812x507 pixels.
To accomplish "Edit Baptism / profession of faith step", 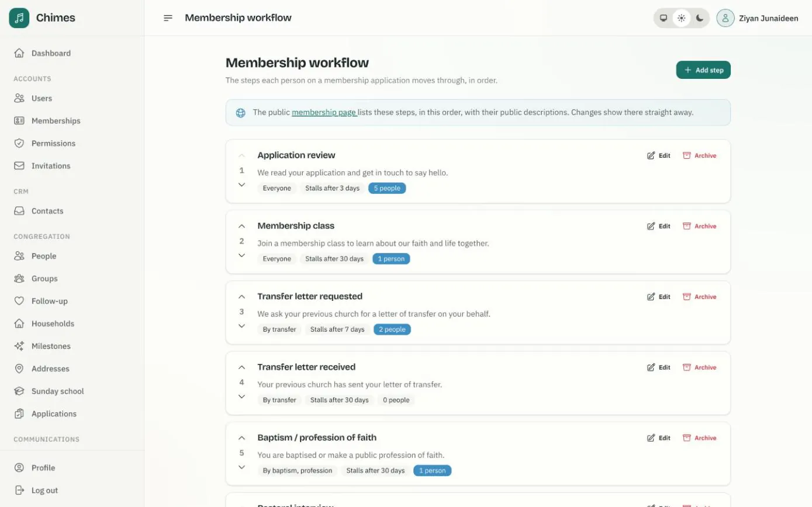I will (659, 438).
